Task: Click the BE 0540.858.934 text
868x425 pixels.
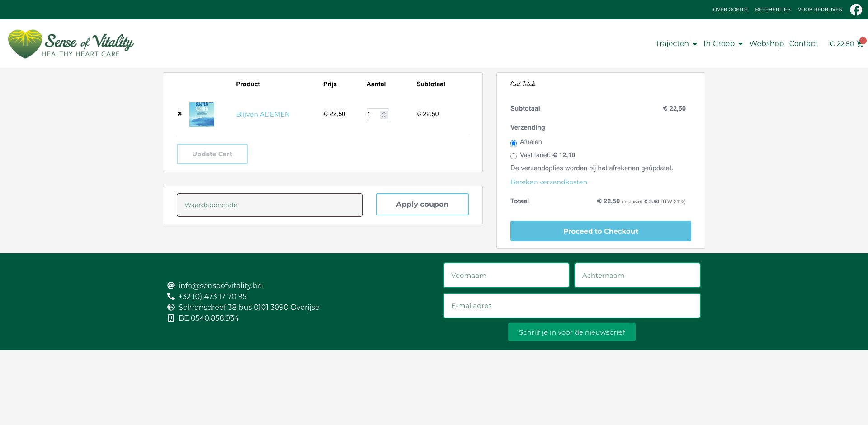Action: [208, 318]
